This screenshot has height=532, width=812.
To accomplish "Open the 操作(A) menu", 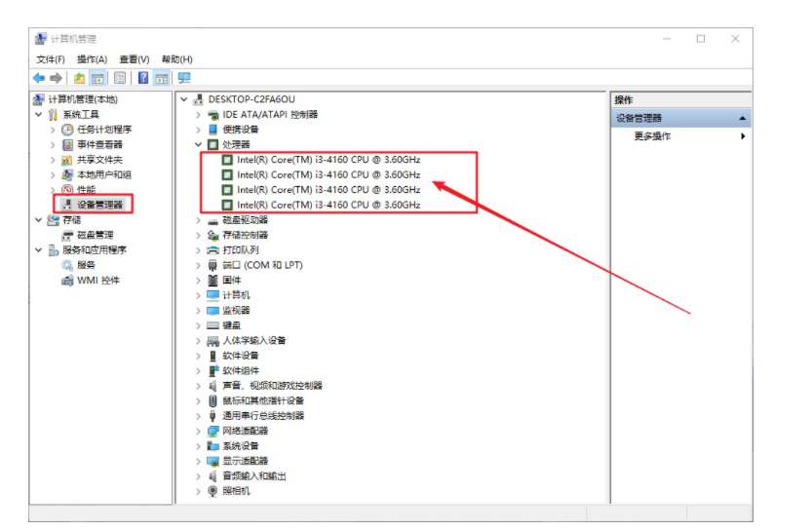I will 92,59.
